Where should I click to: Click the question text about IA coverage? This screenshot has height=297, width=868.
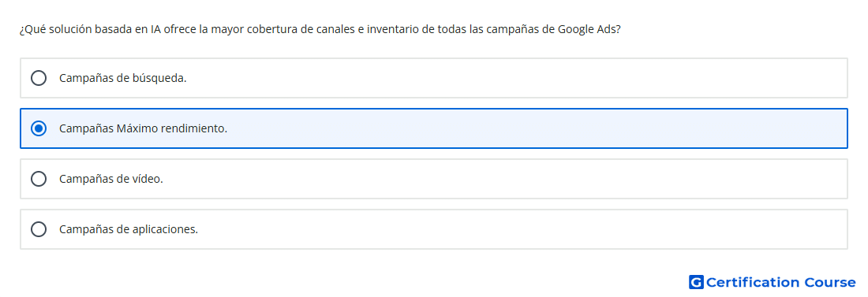click(x=320, y=30)
